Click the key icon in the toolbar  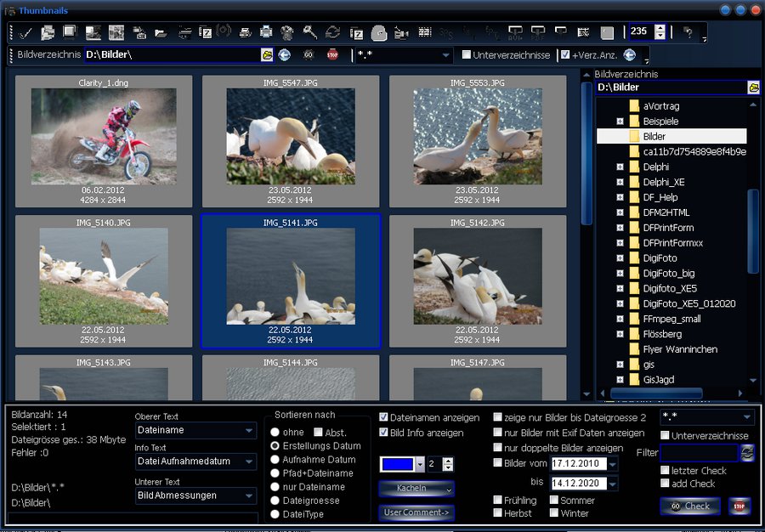(310, 33)
